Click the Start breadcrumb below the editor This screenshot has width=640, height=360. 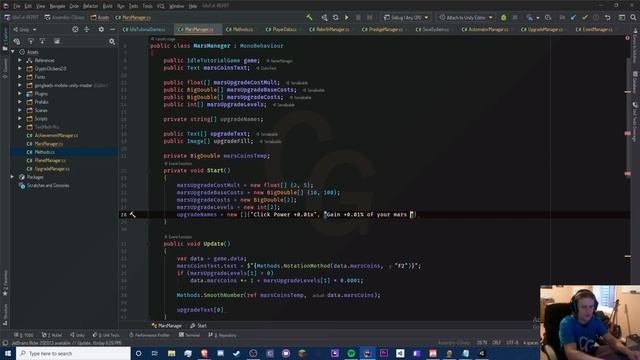tap(198, 326)
